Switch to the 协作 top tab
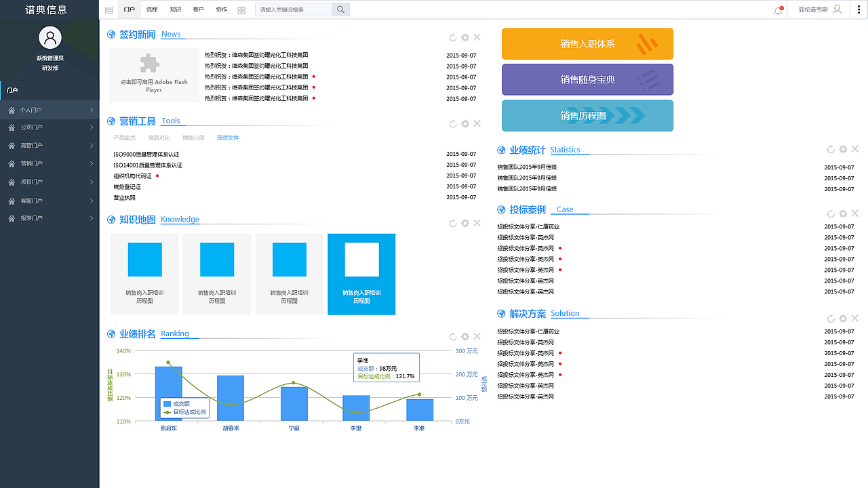Viewport: 868px width, 488px height. [x=222, y=9]
